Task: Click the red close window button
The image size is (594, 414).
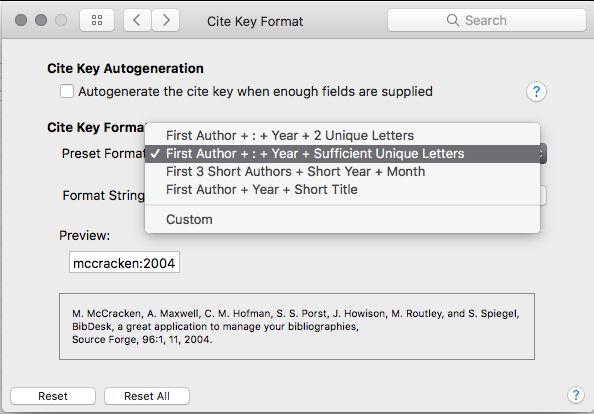Action: point(21,20)
